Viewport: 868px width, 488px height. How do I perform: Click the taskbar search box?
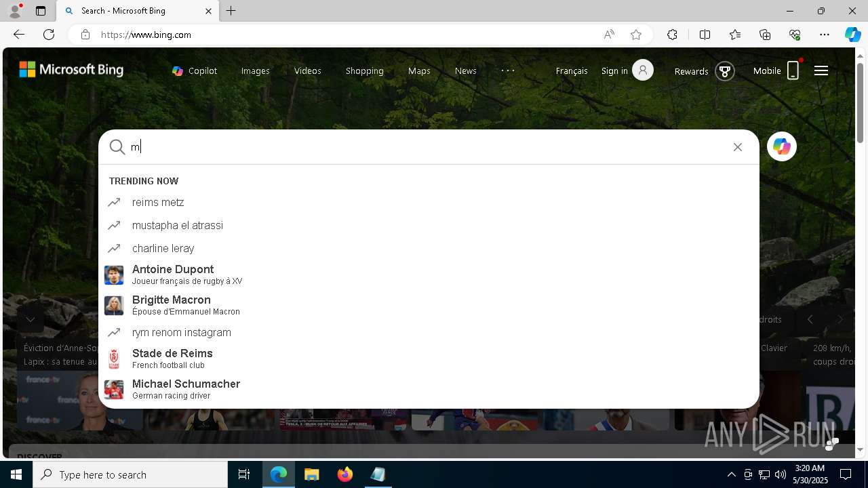click(130, 474)
